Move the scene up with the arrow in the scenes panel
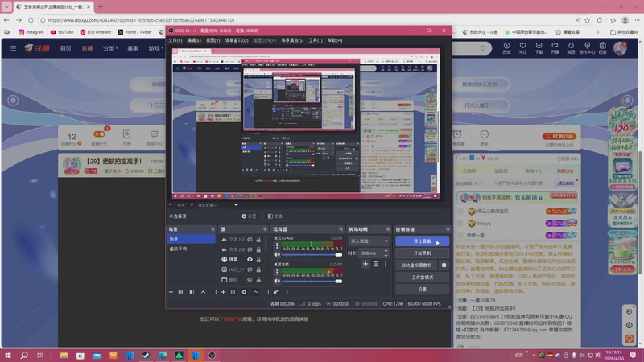Screen dimensions: 644x362 204,292
